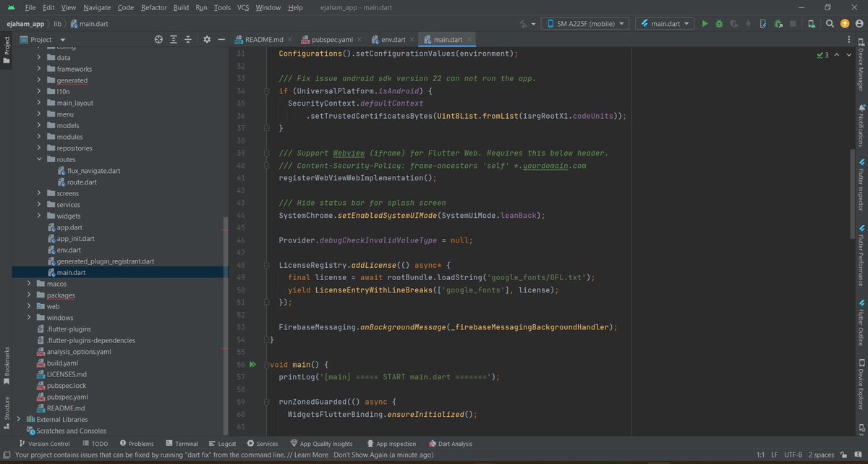Viewport: 868px width, 464px height.
Task: Open Device Explorer side panel
Action: click(x=861, y=384)
